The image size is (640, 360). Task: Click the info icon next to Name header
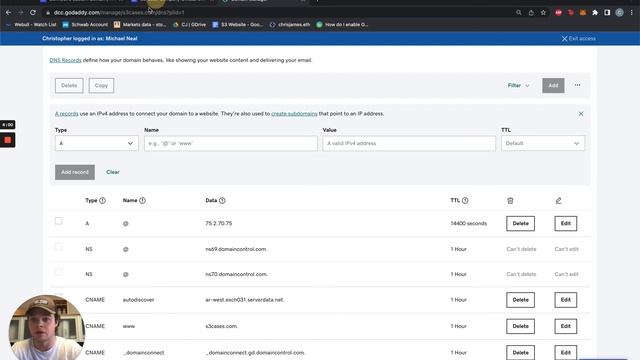[142, 200]
